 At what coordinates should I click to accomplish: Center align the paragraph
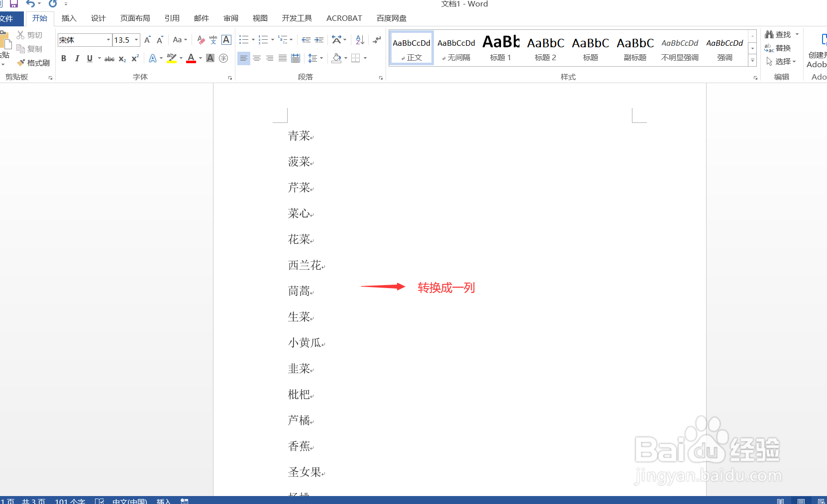tap(256, 58)
